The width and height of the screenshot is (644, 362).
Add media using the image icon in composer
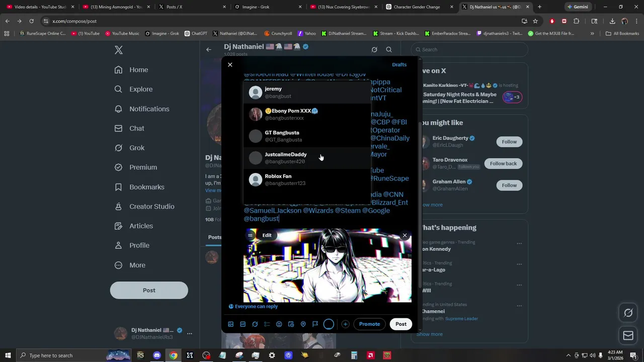[231, 324]
